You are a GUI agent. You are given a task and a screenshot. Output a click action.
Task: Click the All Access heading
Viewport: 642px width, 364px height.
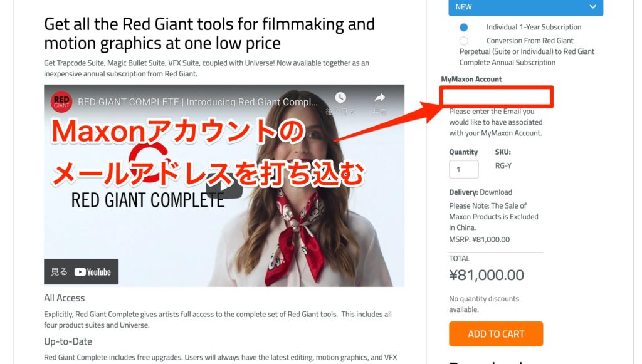click(x=65, y=298)
